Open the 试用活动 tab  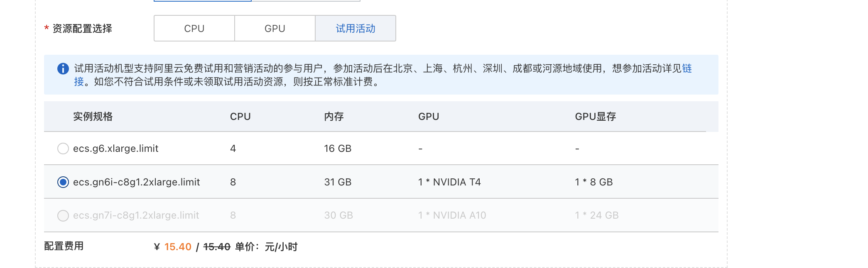coord(356,28)
